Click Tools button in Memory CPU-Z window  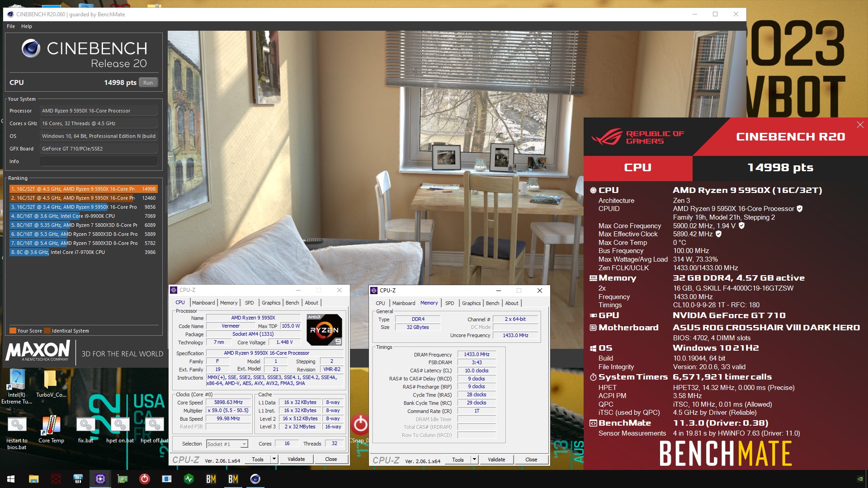[x=458, y=460]
